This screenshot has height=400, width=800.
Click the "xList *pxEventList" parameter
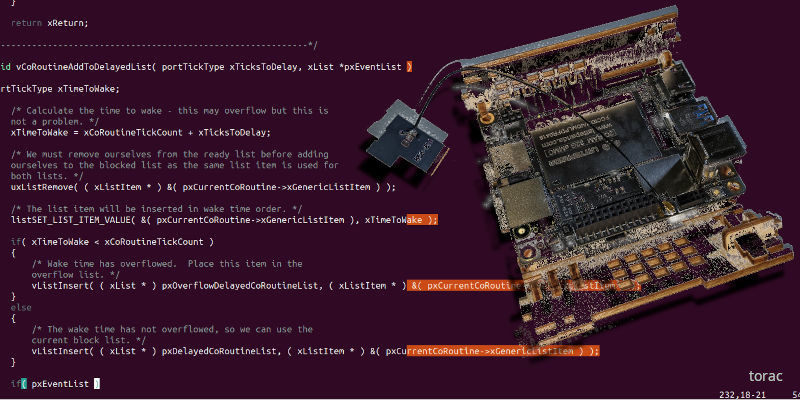pyautogui.click(x=355, y=67)
